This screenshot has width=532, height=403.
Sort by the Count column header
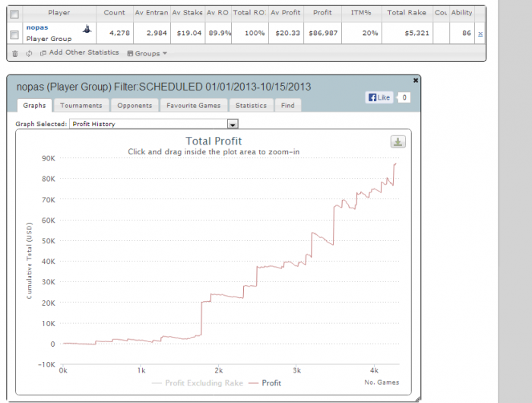click(x=114, y=13)
